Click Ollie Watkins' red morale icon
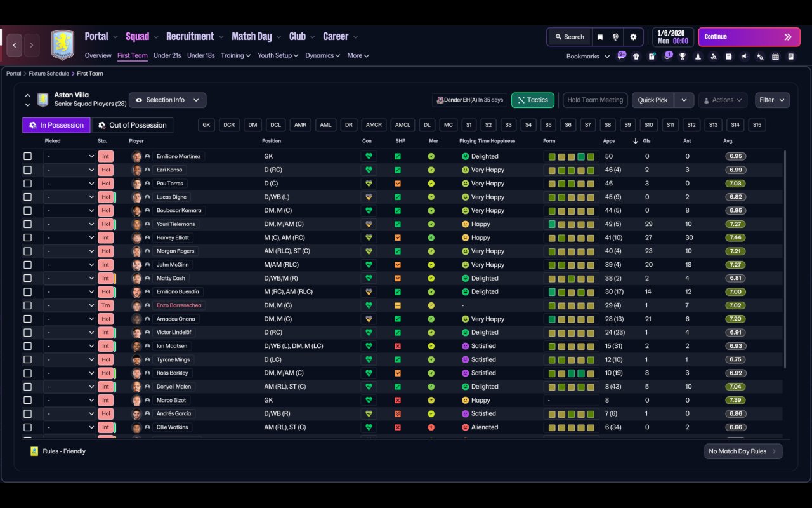The height and width of the screenshot is (508, 812). point(431,427)
